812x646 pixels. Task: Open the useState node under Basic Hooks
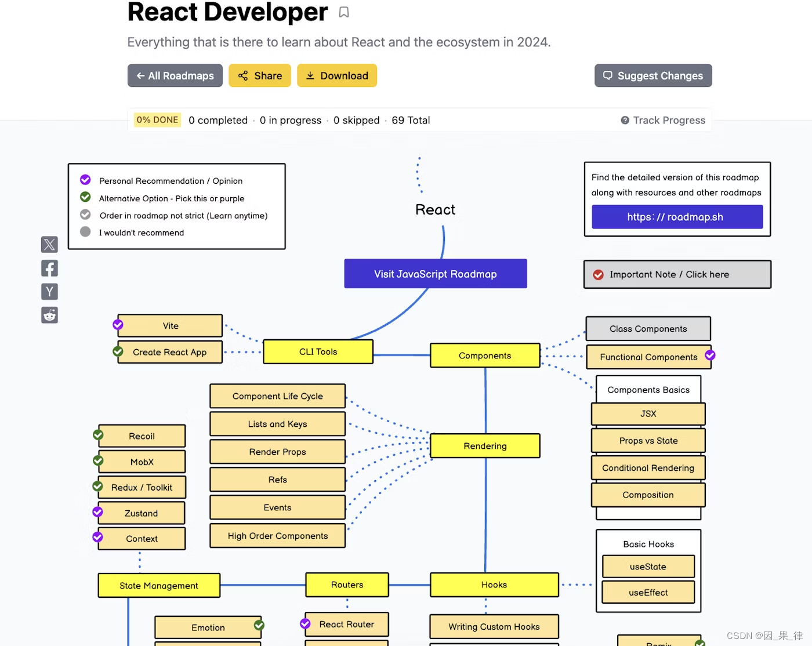tap(648, 566)
